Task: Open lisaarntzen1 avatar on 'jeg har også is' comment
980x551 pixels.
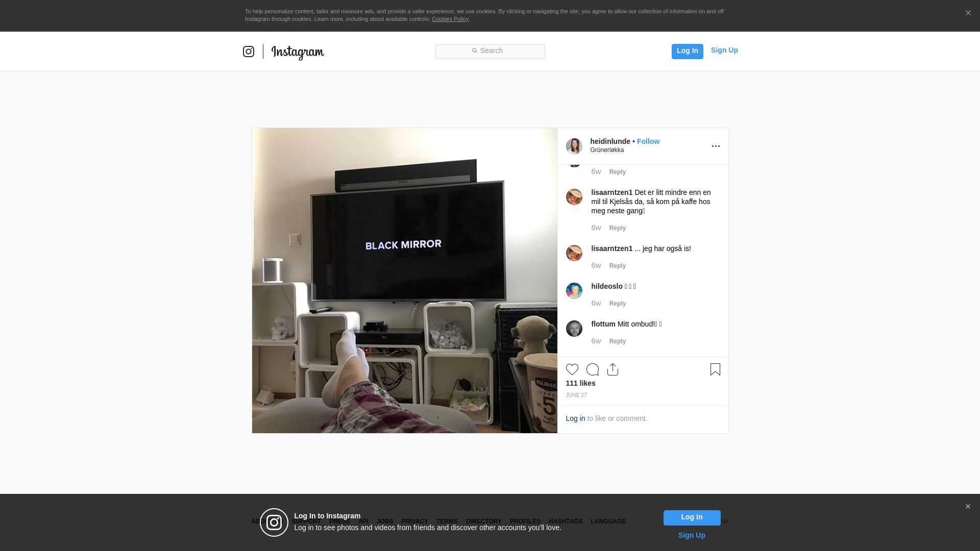Action: pyautogui.click(x=574, y=253)
